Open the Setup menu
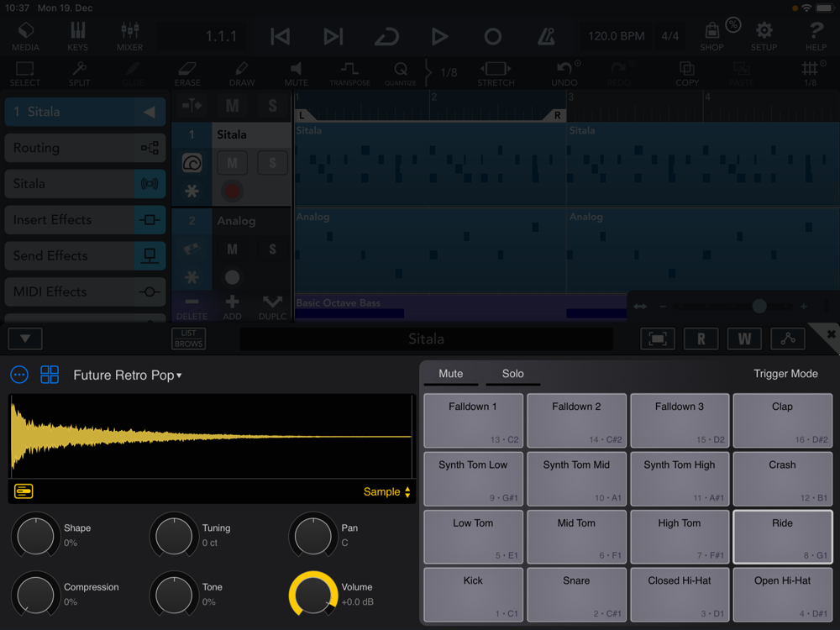Viewport: 840px width, 630px height. pos(764,36)
